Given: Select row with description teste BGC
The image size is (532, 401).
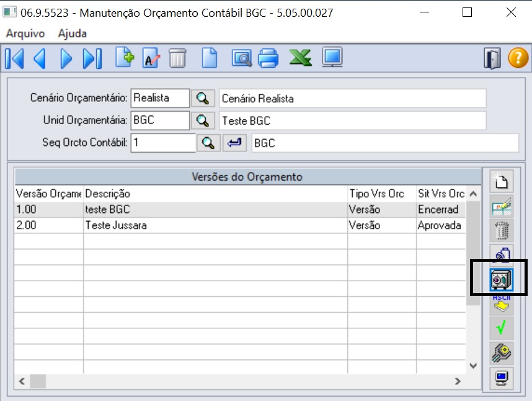Looking at the screenshot, I should 240,209.
